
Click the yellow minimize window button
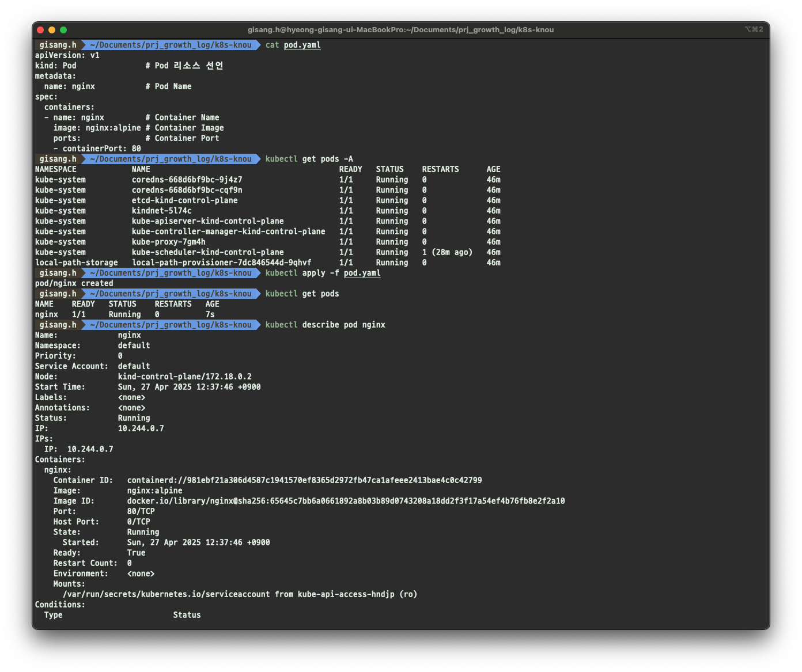click(52, 30)
